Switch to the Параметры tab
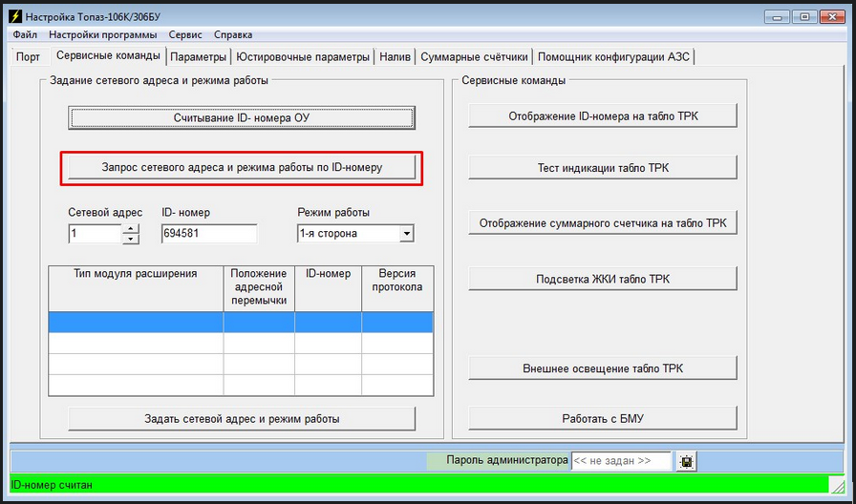Image resolution: width=856 pixels, height=504 pixels. tap(198, 56)
